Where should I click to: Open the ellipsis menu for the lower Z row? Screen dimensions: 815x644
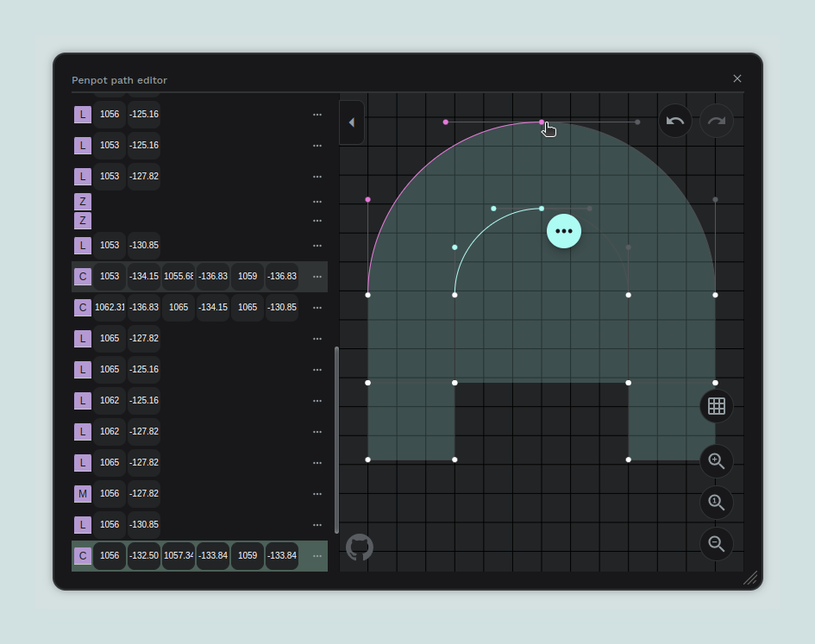[x=317, y=221]
